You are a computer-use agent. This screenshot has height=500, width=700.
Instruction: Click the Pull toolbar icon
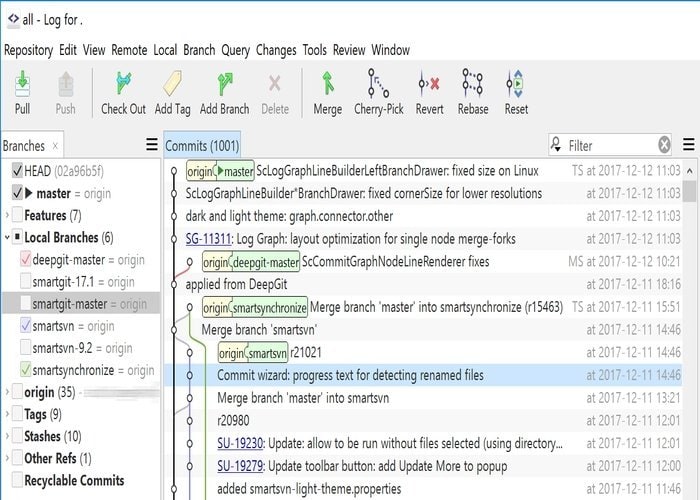22,84
